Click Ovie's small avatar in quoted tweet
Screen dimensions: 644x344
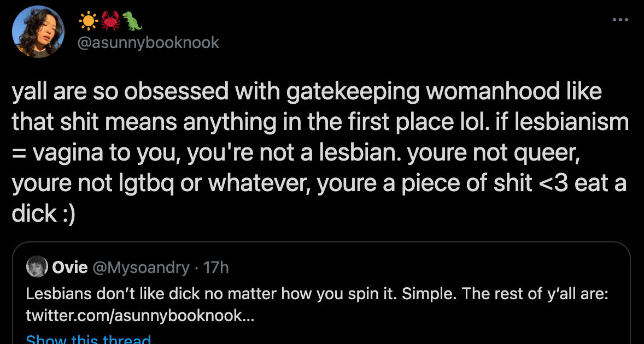37,267
